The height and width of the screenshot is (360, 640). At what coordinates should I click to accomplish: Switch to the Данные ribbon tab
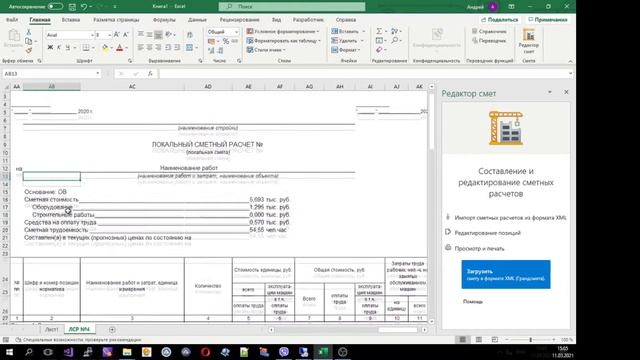coord(197,20)
